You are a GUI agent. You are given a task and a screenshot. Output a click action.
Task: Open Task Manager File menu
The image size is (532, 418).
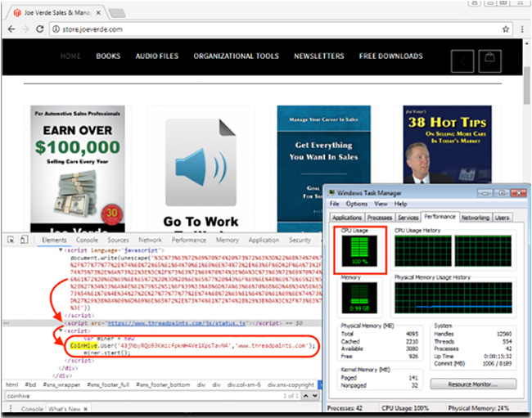335,204
